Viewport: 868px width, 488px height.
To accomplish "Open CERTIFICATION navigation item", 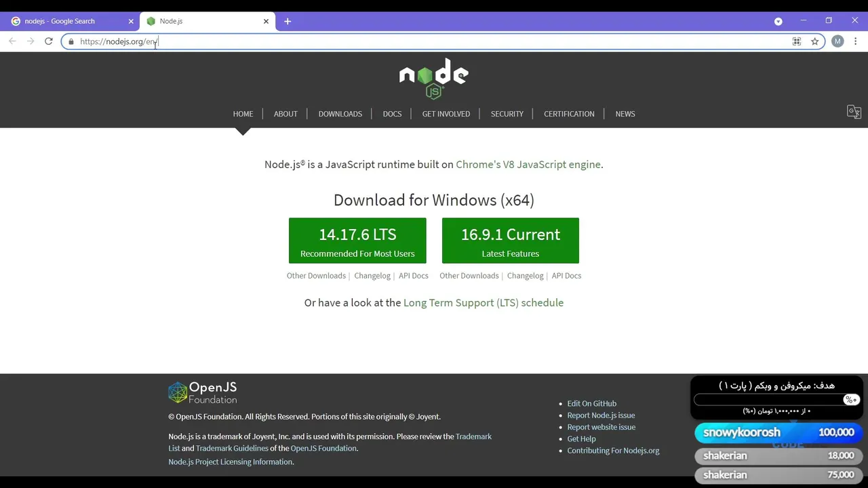I will pyautogui.click(x=569, y=114).
